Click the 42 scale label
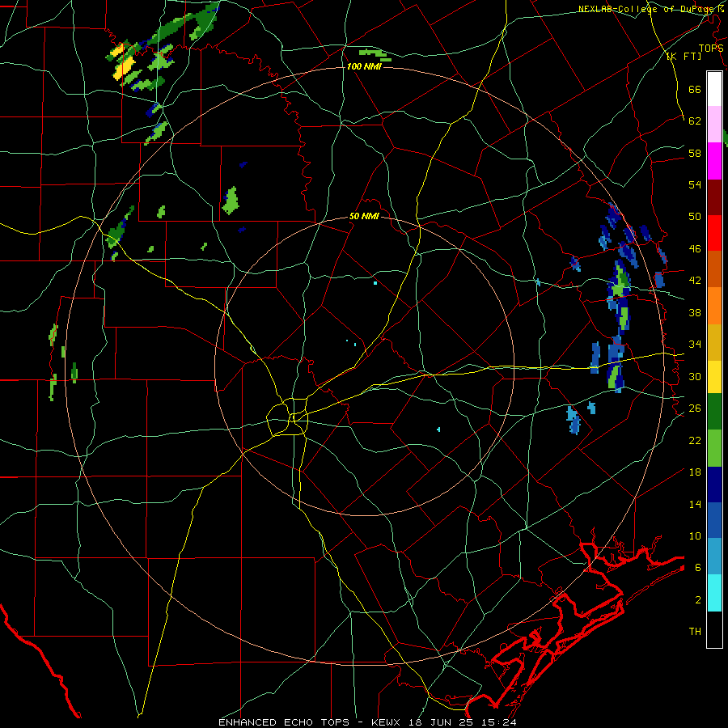 pyautogui.click(x=695, y=281)
